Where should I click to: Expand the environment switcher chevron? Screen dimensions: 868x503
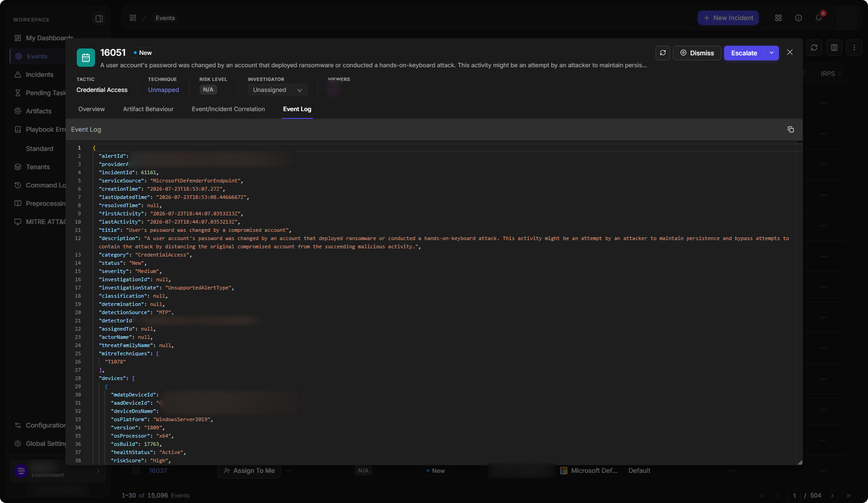point(98,471)
